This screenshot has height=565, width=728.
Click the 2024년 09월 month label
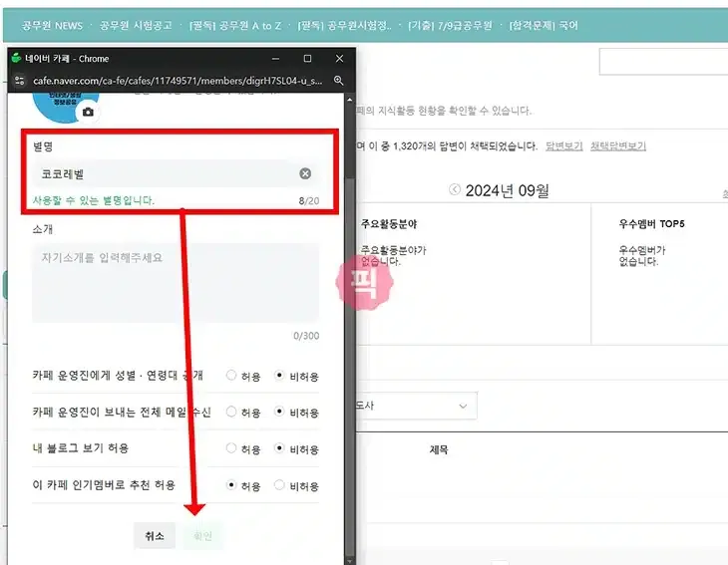click(507, 190)
